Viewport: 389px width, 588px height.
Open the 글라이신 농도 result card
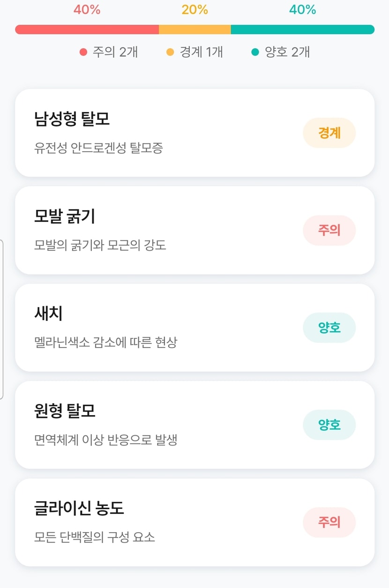(159, 522)
